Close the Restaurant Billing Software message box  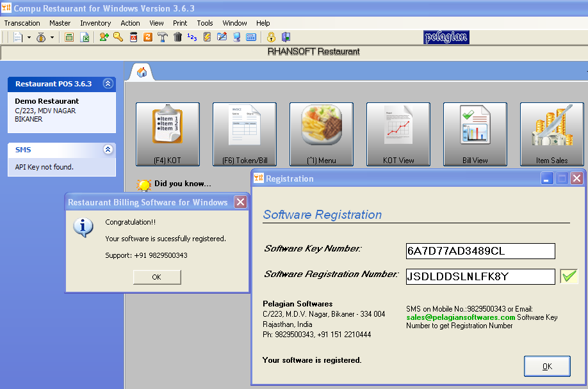[x=240, y=202]
